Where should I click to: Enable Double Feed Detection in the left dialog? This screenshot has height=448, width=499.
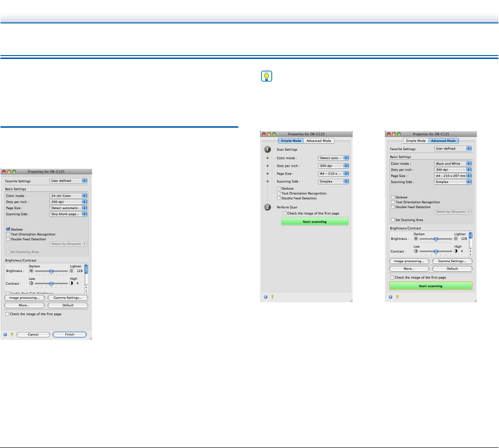[8, 239]
